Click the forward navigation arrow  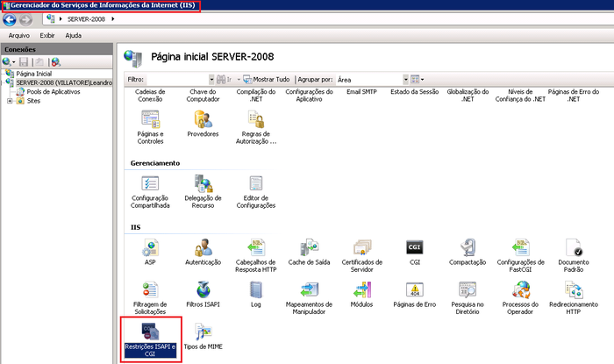click(x=25, y=19)
